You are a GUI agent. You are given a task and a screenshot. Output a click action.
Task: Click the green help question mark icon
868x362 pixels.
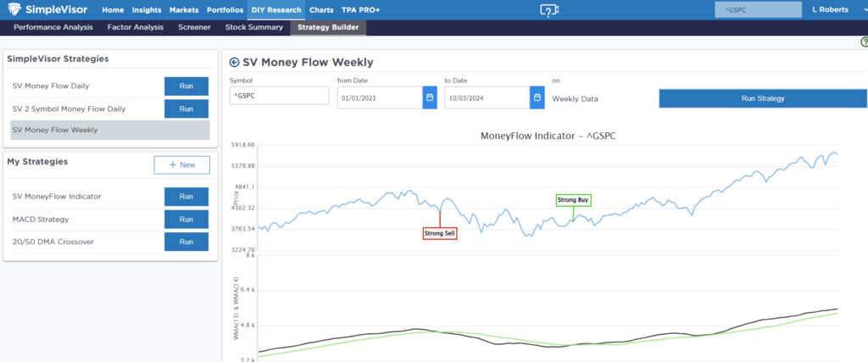(x=863, y=41)
